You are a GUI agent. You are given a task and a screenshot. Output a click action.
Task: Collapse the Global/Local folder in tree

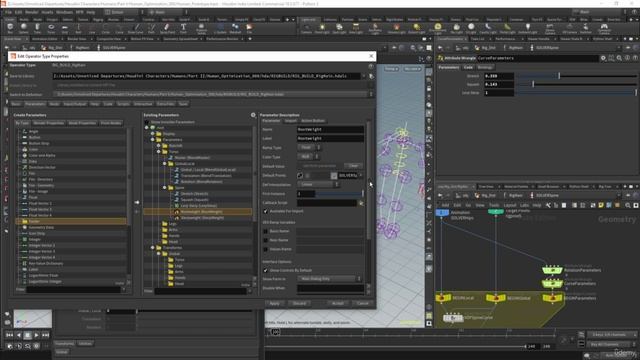click(x=165, y=164)
